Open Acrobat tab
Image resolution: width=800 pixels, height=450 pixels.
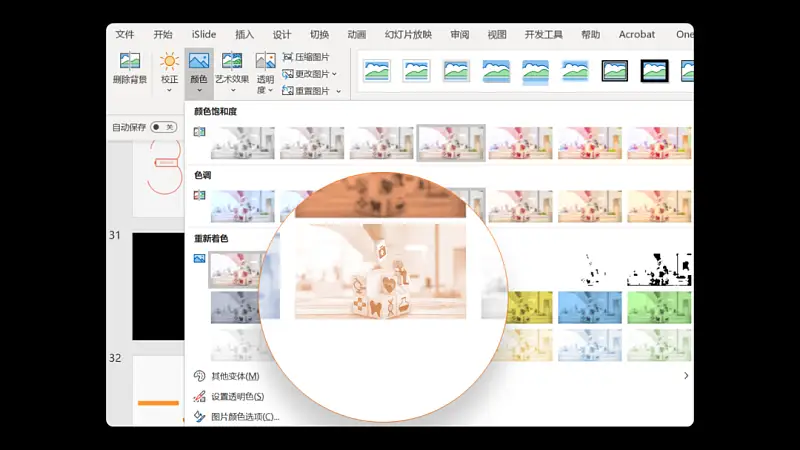coord(637,34)
